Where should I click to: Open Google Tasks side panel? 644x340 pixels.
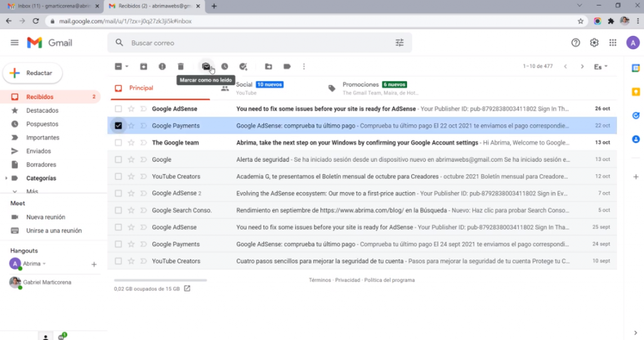[636, 115]
